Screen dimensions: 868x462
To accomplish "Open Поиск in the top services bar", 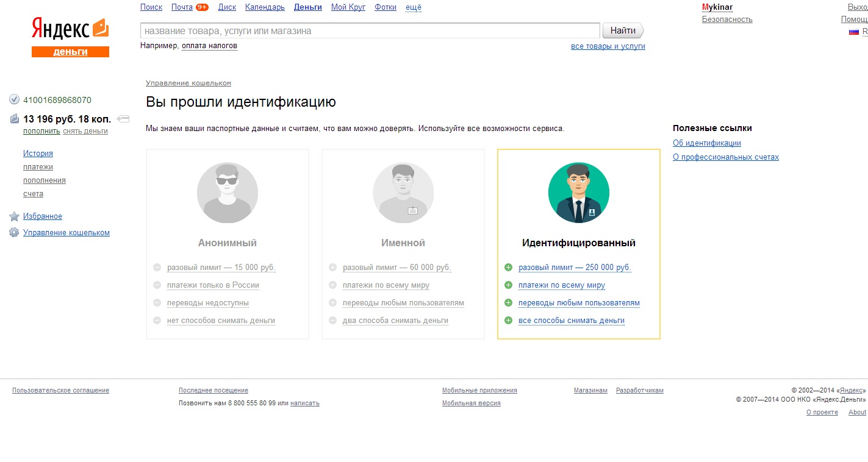I will coord(151,7).
